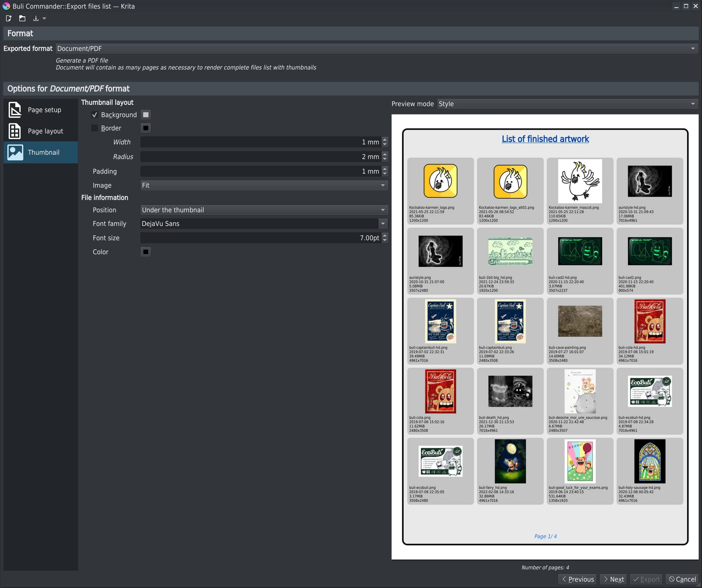Click the Next button
The height and width of the screenshot is (588, 702).
click(x=613, y=579)
